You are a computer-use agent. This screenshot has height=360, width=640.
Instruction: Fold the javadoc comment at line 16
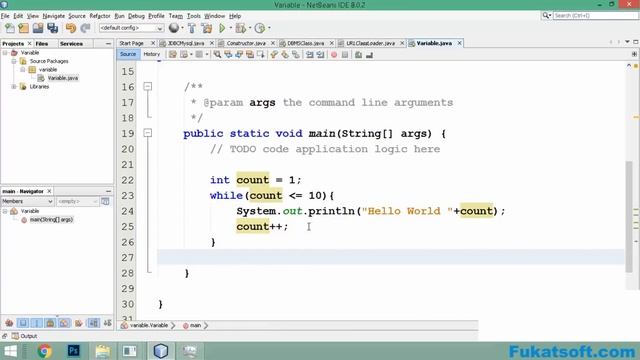[147, 87]
